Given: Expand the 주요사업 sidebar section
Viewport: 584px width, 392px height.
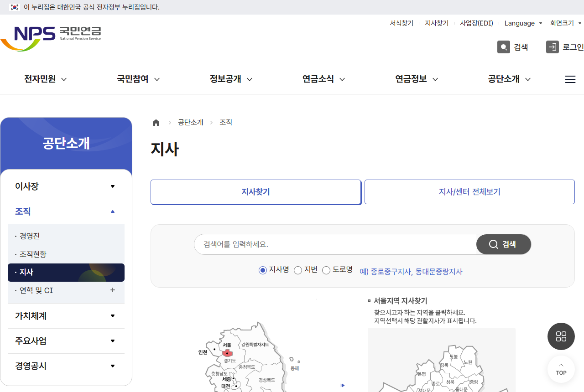Looking at the screenshot, I should (x=66, y=341).
